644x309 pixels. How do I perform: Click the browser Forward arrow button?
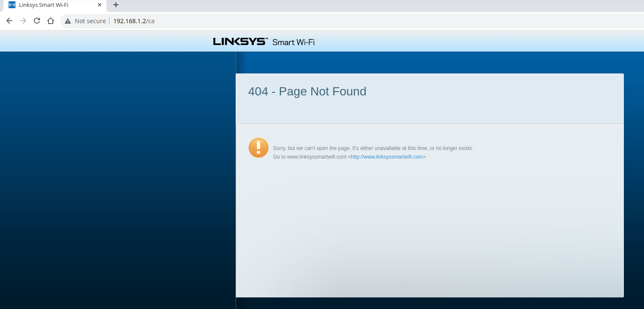[x=23, y=21]
